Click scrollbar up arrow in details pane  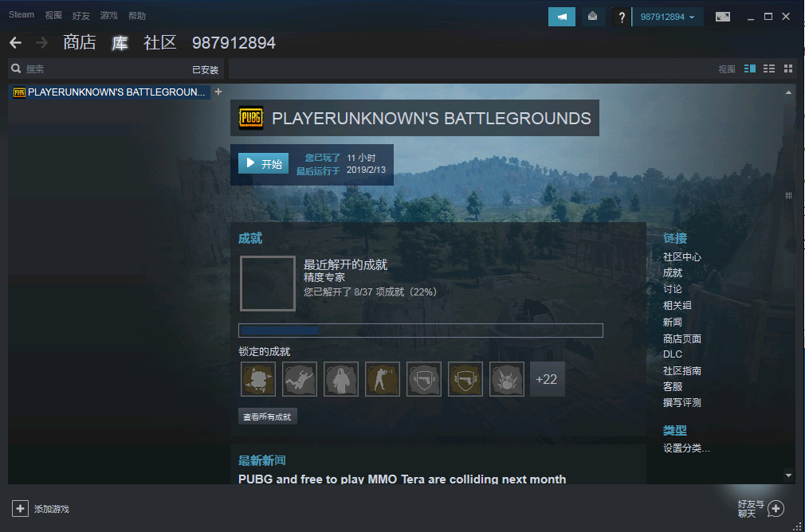pos(788,92)
